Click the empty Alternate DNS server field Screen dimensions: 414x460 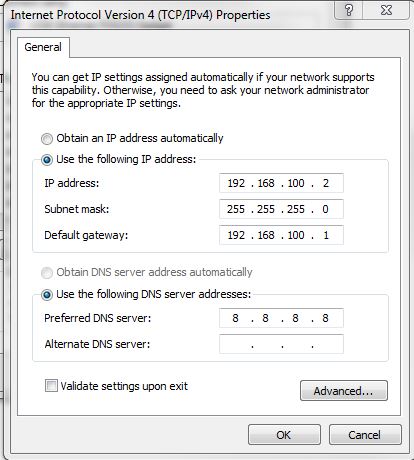pos(281,344)
